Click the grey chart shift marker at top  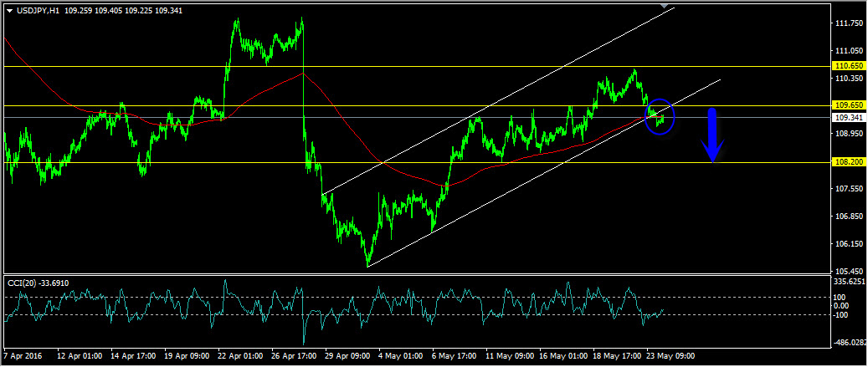click(x=665, y=6)
